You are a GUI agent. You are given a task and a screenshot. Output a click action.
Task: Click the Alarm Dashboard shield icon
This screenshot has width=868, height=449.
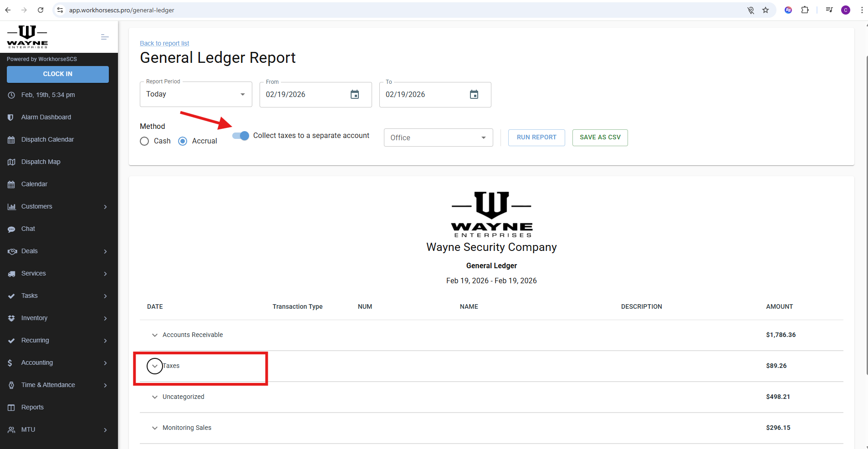11,117
